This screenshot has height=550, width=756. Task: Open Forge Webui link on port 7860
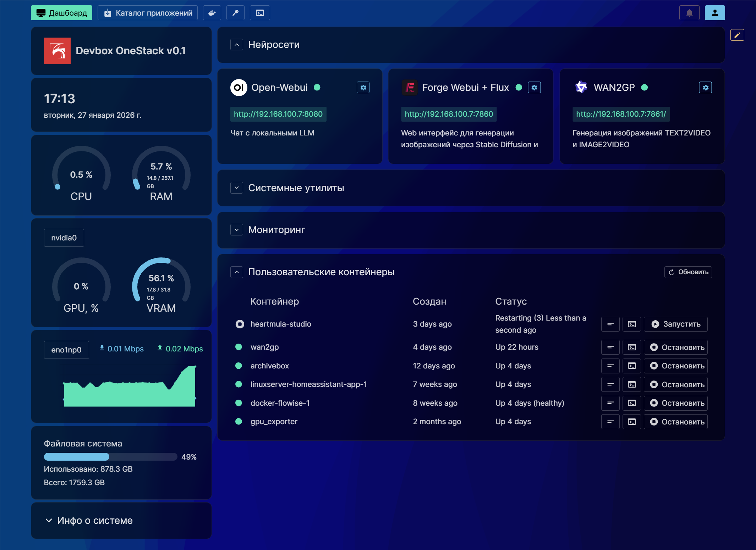pyautogui.click(x=449, y=114)
